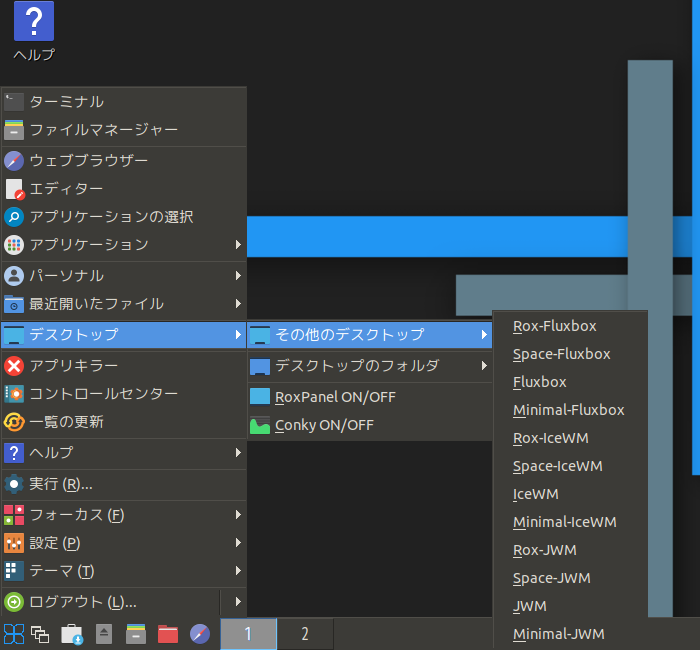Image resolution: width=700 pixels, height=650 pixels.
Task: Click the green logout icon beside ログアウト
Action: click(14, 602)
